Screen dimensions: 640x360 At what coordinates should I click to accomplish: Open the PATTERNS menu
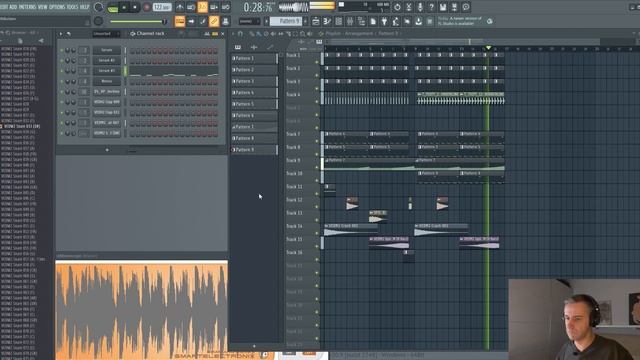tap(27, 7)
